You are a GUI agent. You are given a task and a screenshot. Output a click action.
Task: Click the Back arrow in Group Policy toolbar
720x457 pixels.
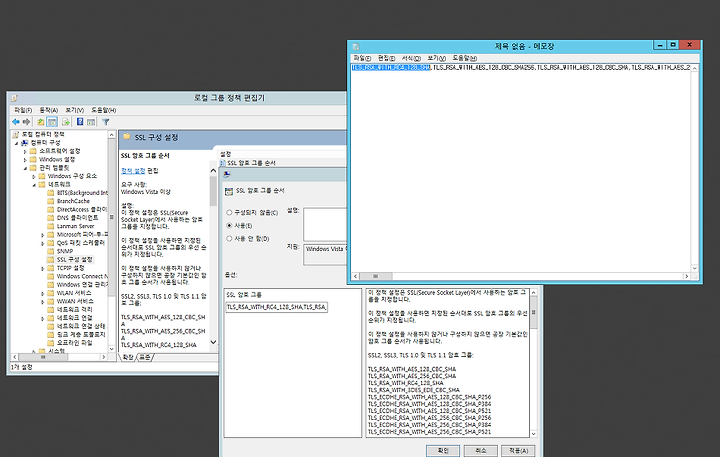[16, 122]
